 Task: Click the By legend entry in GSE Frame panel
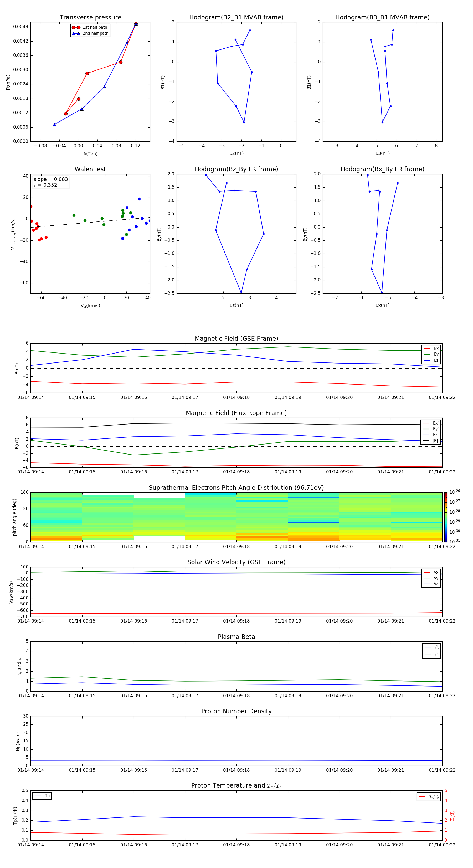pos(431,354)
